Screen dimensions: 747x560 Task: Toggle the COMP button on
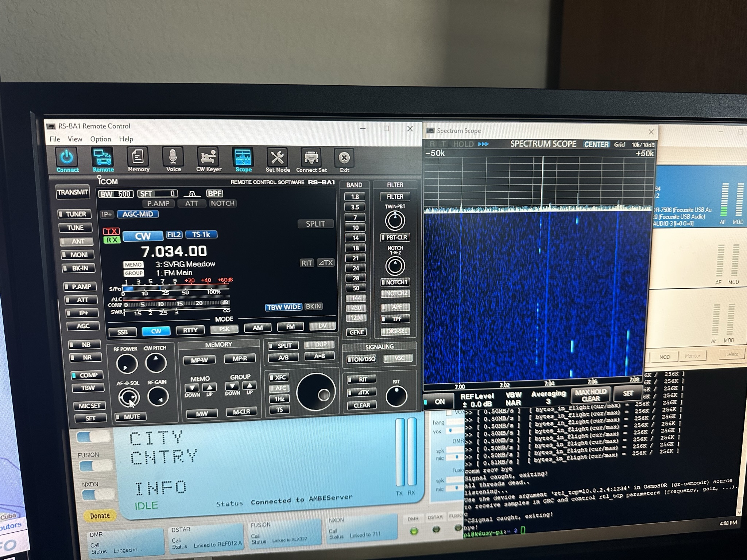[x=87, y=375]
